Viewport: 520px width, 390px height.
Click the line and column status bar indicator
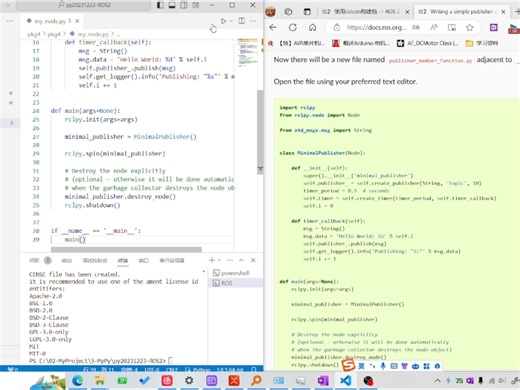coord(99,369)
